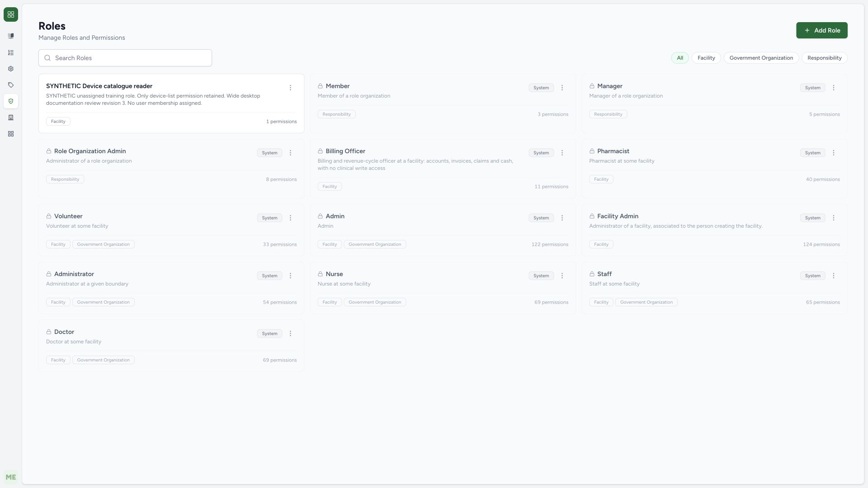Select the All filter chip
Viewport: 868px width, 488px height.
(680, 58)
